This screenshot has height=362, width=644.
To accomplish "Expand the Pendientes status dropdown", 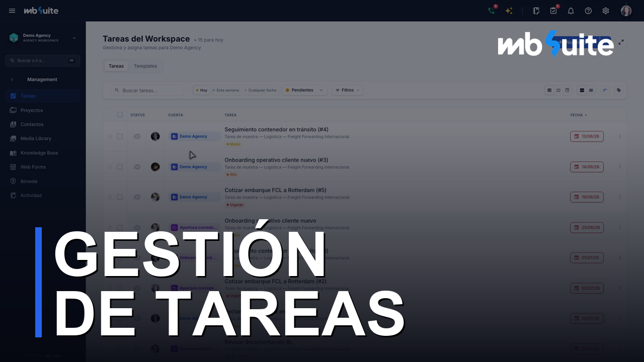I will (x=305, y=90).
